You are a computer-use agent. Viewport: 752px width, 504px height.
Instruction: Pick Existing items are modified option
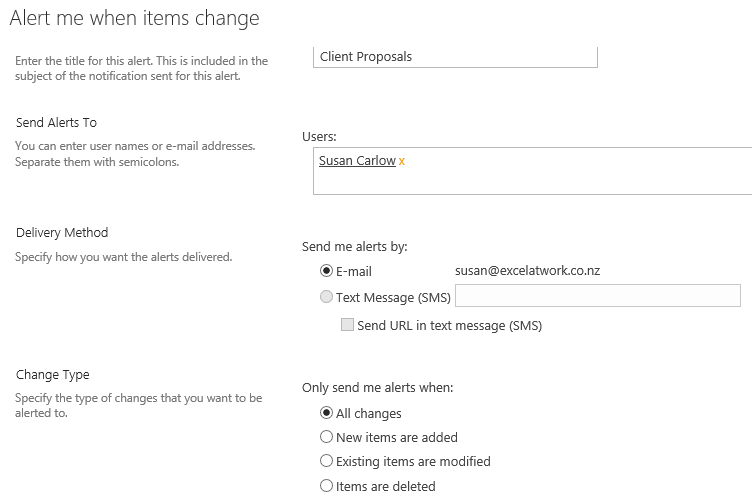coord(326,461)
